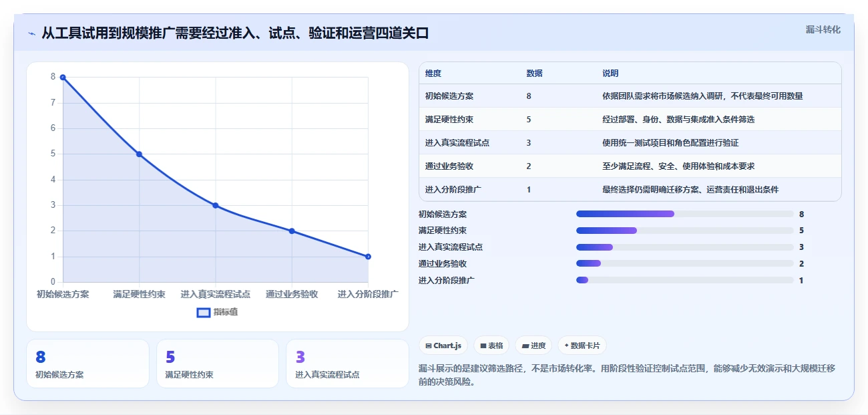Viewport: 868px width, 415px height.
Task: Select the 数据卡片 tag pill
Action: pyautogui.click(x=582, y=345)
